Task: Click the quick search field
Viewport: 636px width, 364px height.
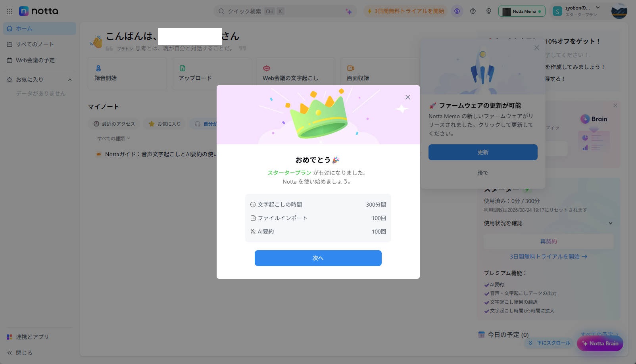Action: 286,11
